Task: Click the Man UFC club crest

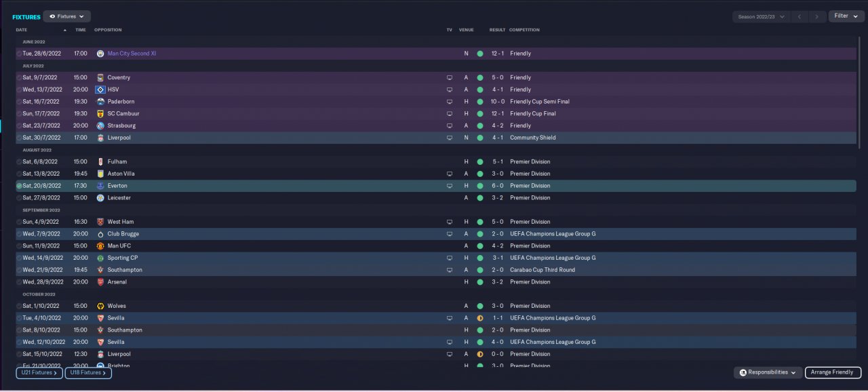Action: click(100, 246)
